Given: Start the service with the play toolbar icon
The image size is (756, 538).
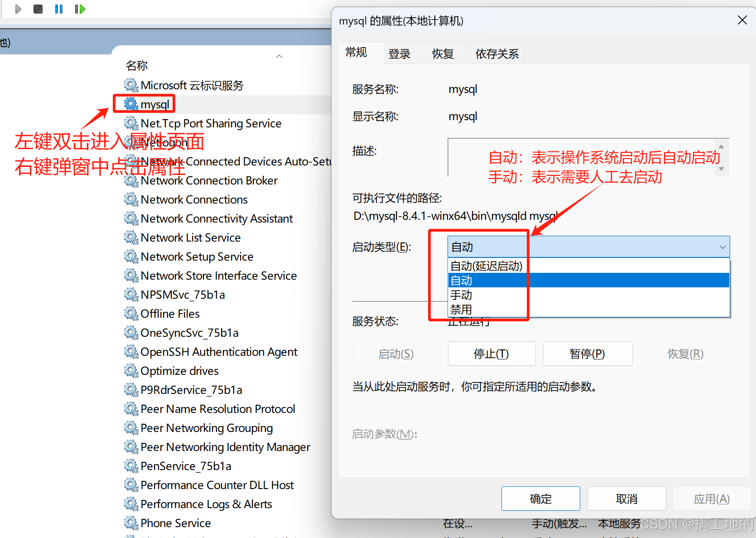Looking at the screenshot, I should tap(18, 9).
